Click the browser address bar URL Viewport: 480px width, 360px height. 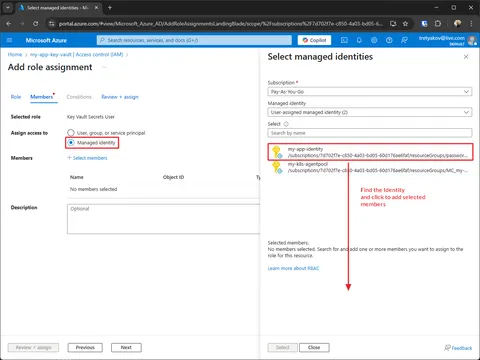220,24
